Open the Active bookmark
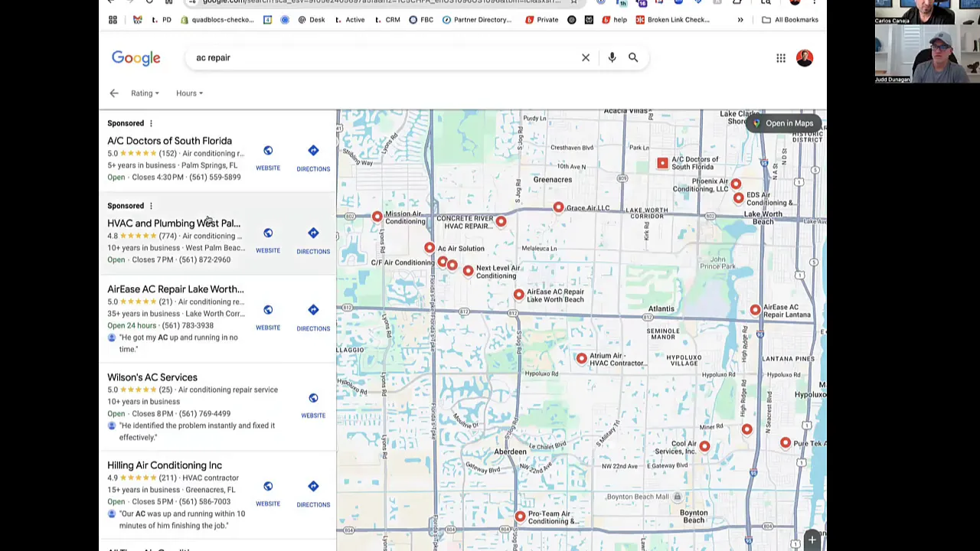980x551 pixels. (x=349, y=20)
